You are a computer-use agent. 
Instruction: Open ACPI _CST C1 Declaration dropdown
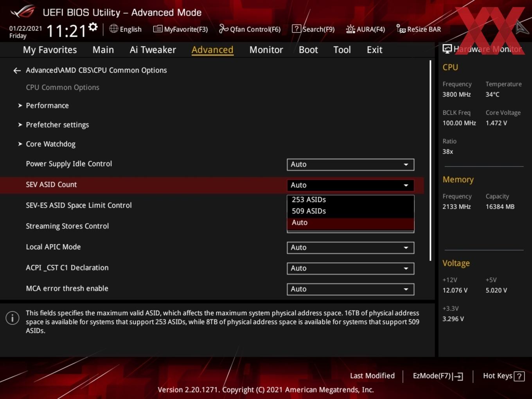tap(350, 268)
